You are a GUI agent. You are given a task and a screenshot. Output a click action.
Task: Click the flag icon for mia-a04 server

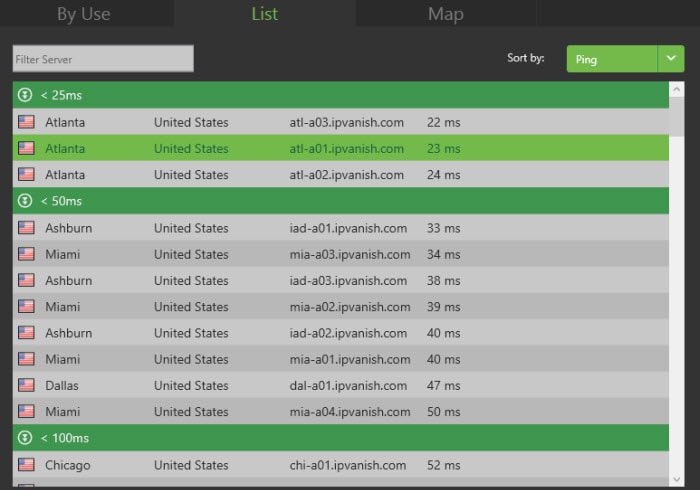click(27, 411)
